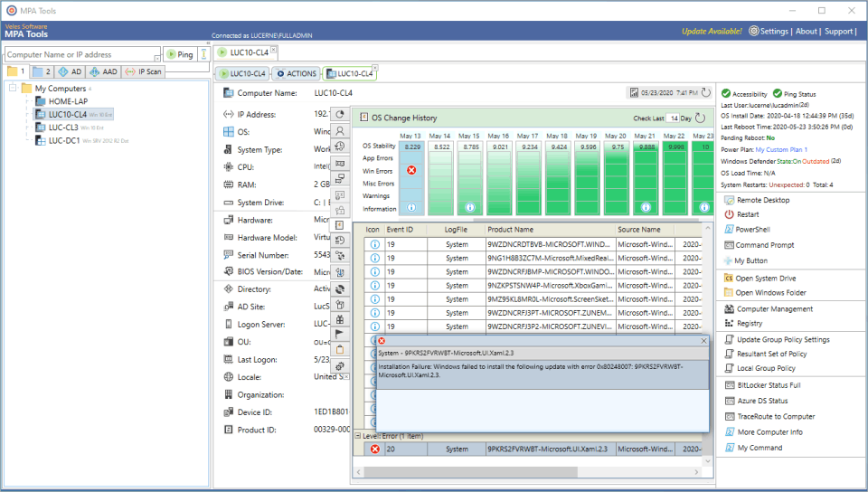
Task: Click the info icon next to Ping
Action: click(203, 54)
